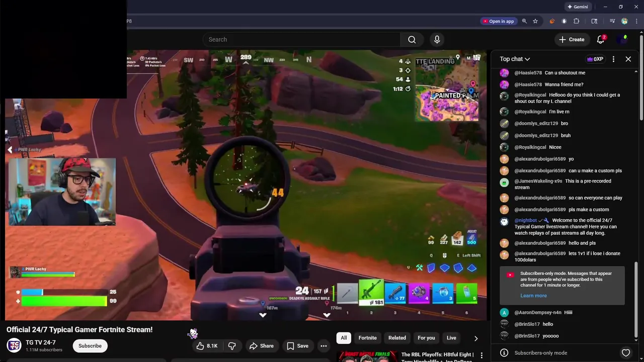Screen dimensions: 644x362
Task: Open YouTube notifications bell
Action: (x=601, y=40)
